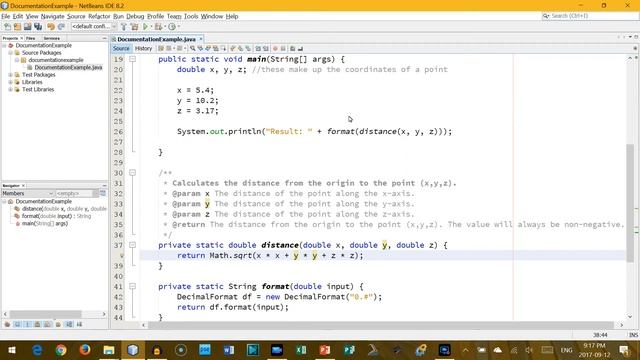Click the Clean and Build icon

(134, 27)
